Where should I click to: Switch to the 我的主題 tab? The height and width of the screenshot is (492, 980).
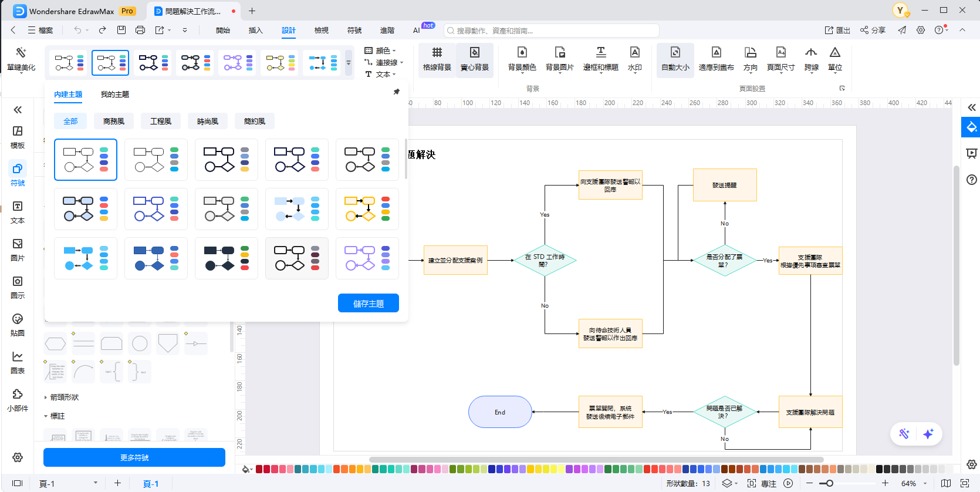click(x=114, y=95)
